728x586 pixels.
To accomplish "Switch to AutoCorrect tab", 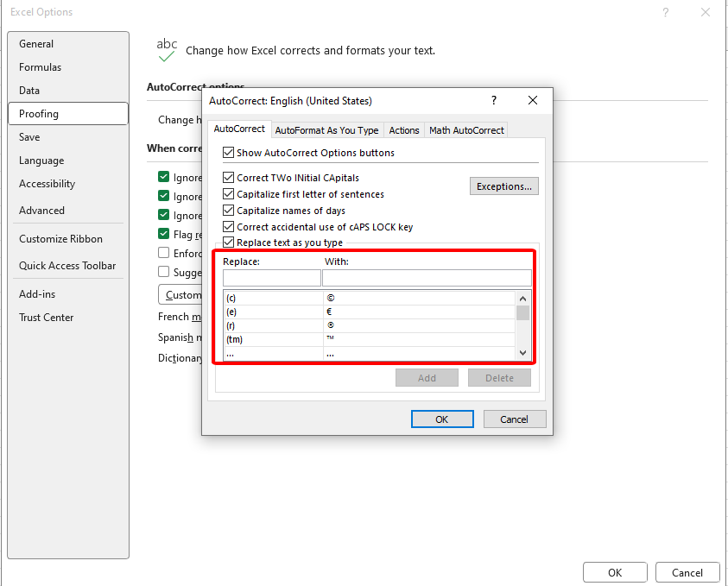I will 239,129.
